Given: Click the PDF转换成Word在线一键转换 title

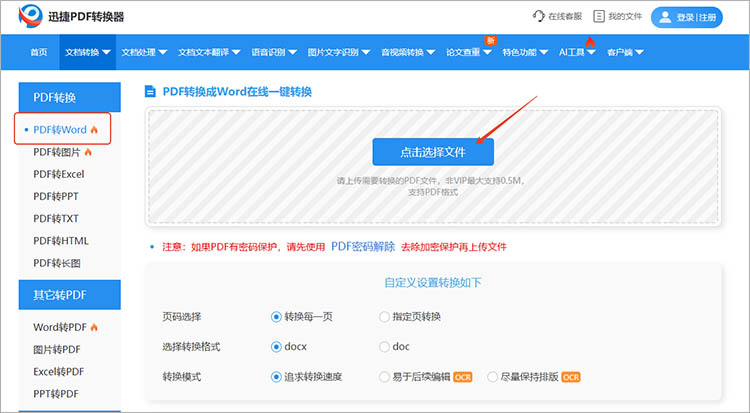Looking at the screenshot, I should (237, 91).
